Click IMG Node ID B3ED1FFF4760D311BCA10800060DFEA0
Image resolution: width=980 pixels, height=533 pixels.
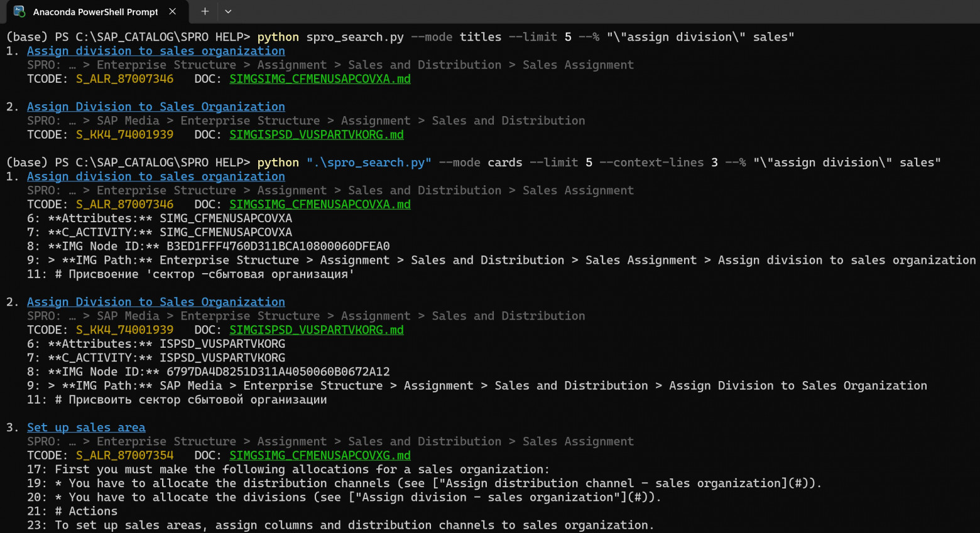pyautogui.click(x=278, y=246)
